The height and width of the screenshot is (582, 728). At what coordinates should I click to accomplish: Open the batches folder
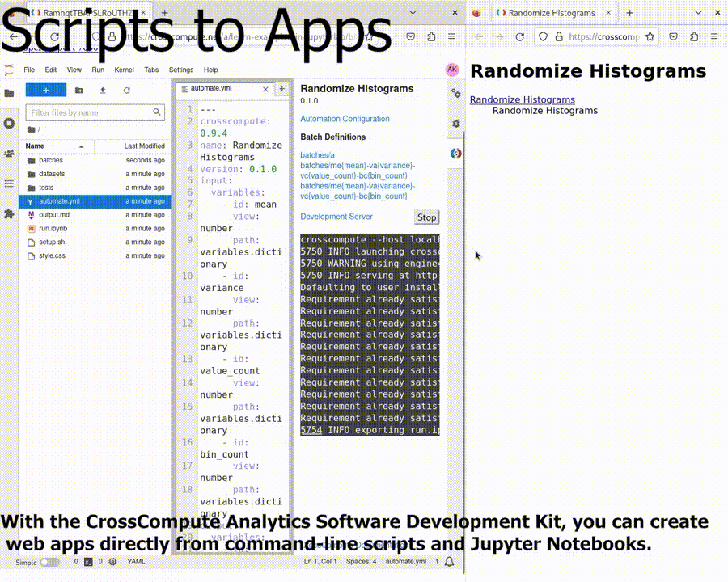96,160
